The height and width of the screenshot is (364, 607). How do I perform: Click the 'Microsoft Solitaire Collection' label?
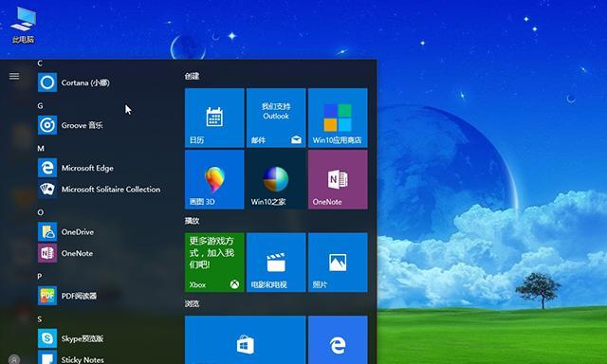[x=111, y=190]
